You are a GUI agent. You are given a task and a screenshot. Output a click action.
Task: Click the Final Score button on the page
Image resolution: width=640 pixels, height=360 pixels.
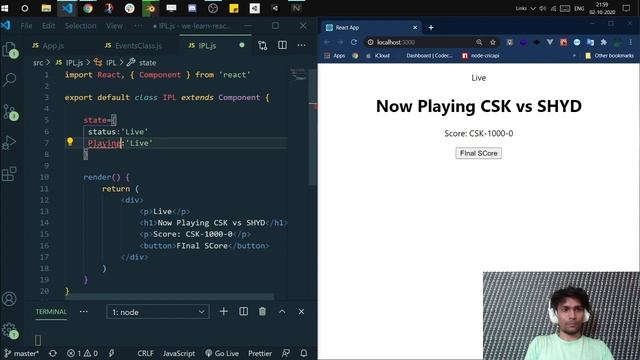[x=479, y=153]
